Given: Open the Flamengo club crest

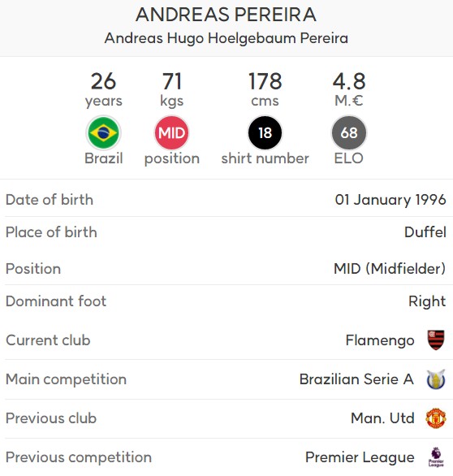Looking at the screenshot, I should pyautogui.click(x=436, y=340).
